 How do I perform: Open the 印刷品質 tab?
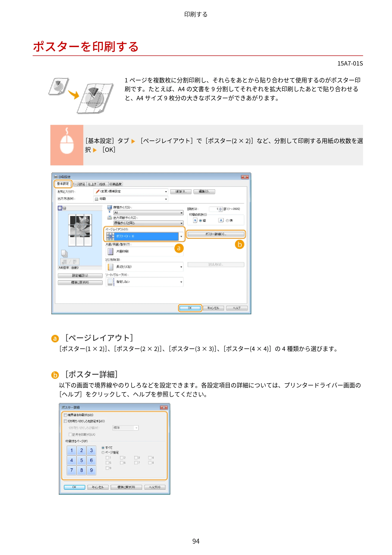115,184
